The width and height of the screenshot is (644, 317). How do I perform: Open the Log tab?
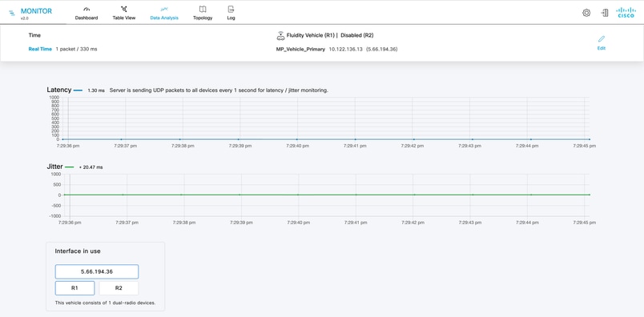(x=231, y=14)
